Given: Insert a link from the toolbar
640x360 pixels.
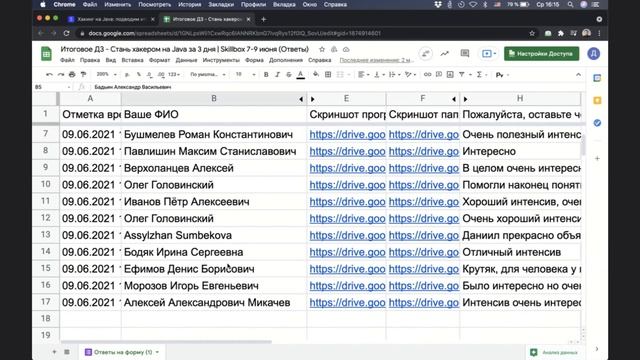Looking at the screenshot, I should coord(427,75).
